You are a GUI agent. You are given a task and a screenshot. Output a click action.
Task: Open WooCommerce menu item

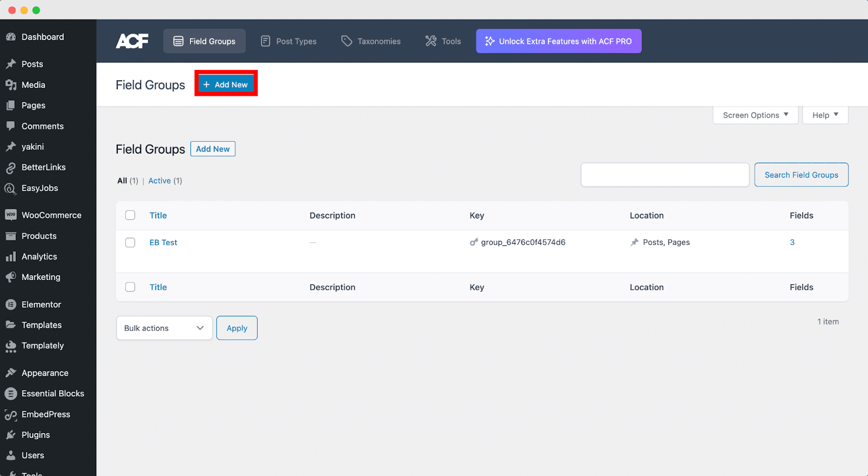pos(48,215)
